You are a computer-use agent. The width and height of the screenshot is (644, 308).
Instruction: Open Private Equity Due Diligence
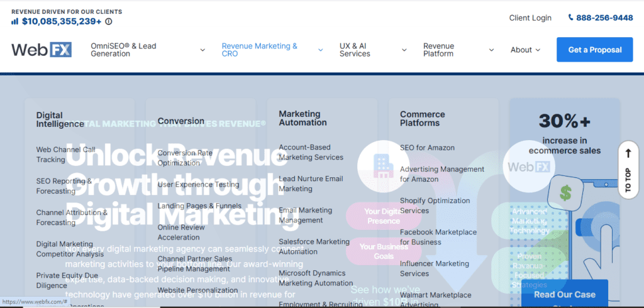67,280
